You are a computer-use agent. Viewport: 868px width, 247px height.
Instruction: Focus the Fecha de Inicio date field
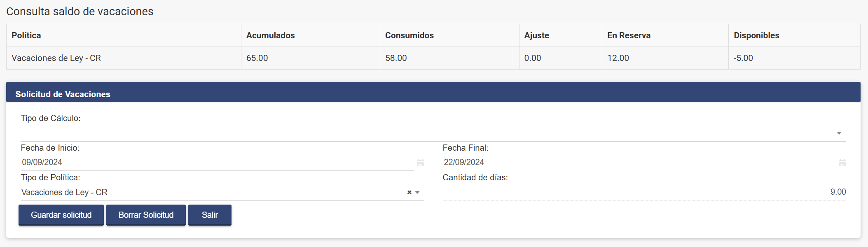[x=216, y=162]
